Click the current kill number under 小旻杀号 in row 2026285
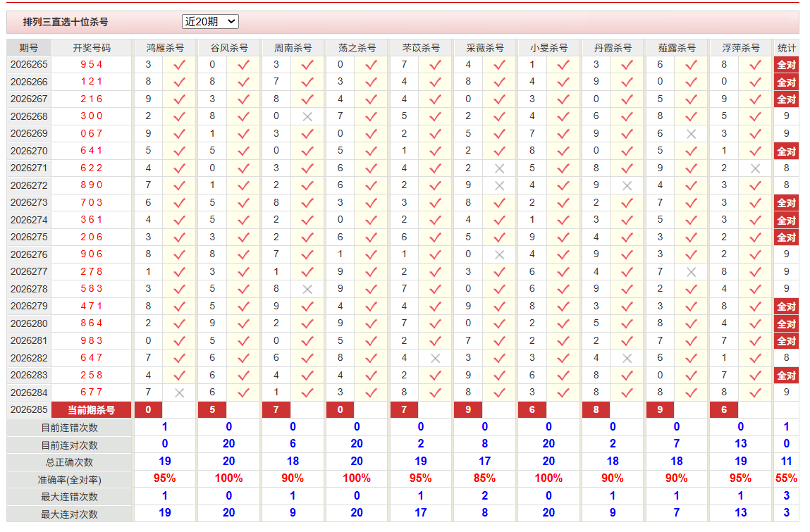Screen dimensions: 810x532 pos(532,410)
